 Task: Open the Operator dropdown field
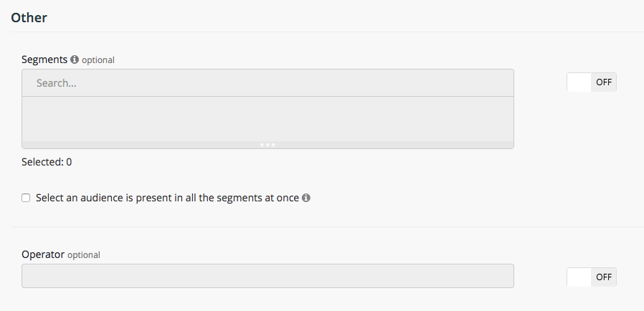pyautogui.click(x=267, y=276)
